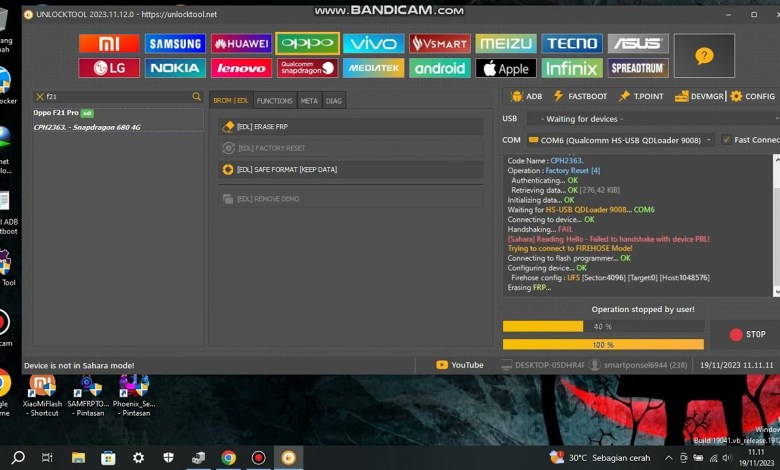Pick the MediaTek chipset icon
780x470 pixels.
click(x=373, y=69)
